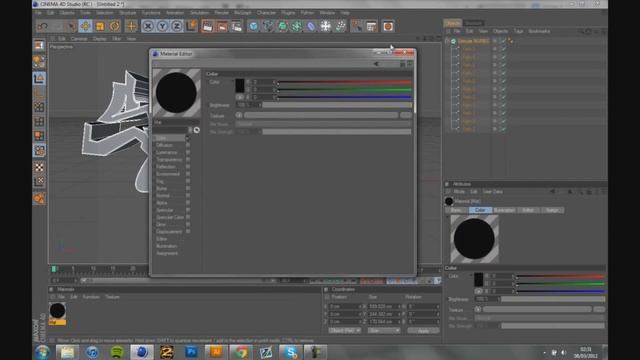Click the purple deformer icon

coord(311,27)
